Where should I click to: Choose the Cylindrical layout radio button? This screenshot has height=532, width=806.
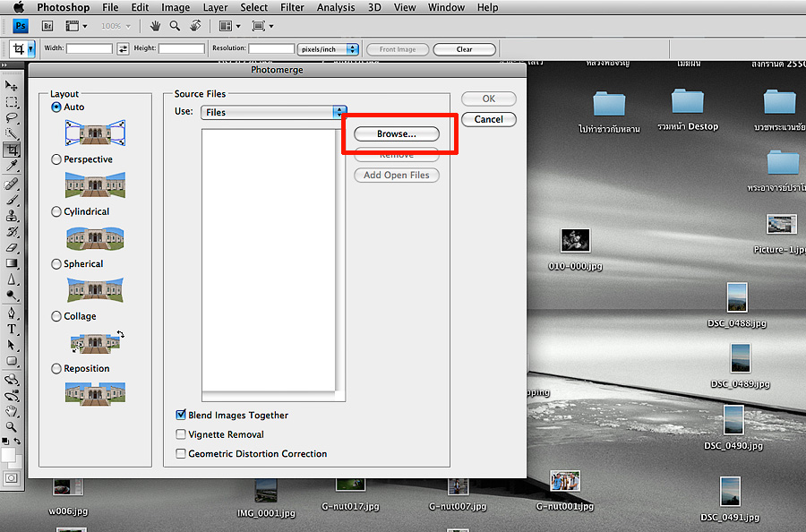point(57,212)
